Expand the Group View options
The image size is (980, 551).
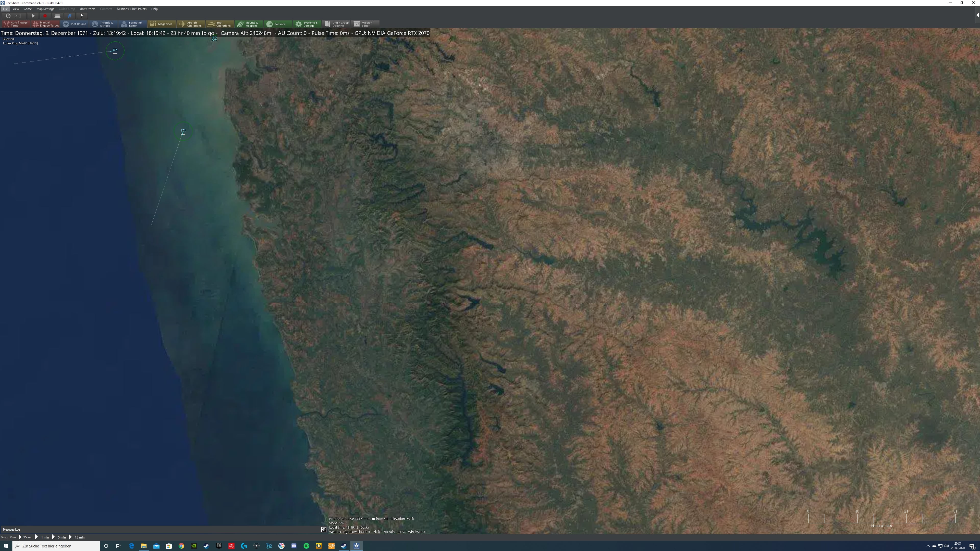[8, 537]
